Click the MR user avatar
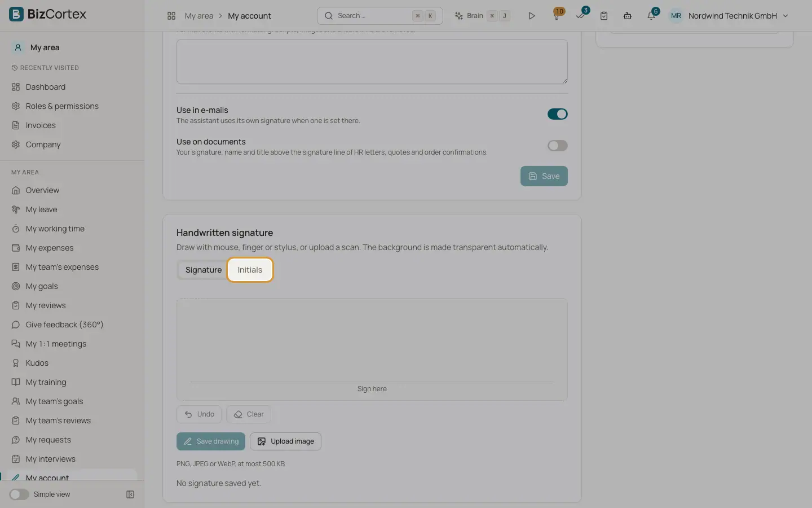The height and width of the screenshot is (508, 812). tap(676, 16)
